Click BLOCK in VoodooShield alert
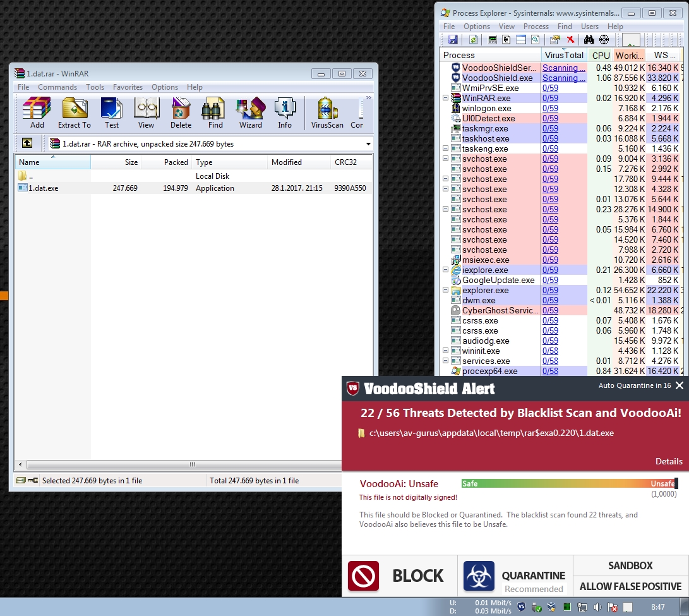 [x=399, y=576]
